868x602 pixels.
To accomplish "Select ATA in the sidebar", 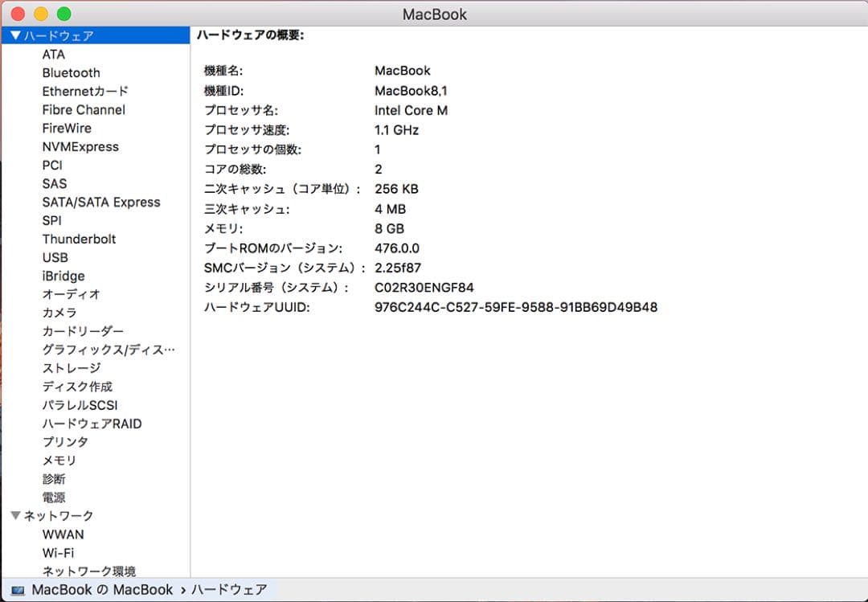I will (54, 55).
